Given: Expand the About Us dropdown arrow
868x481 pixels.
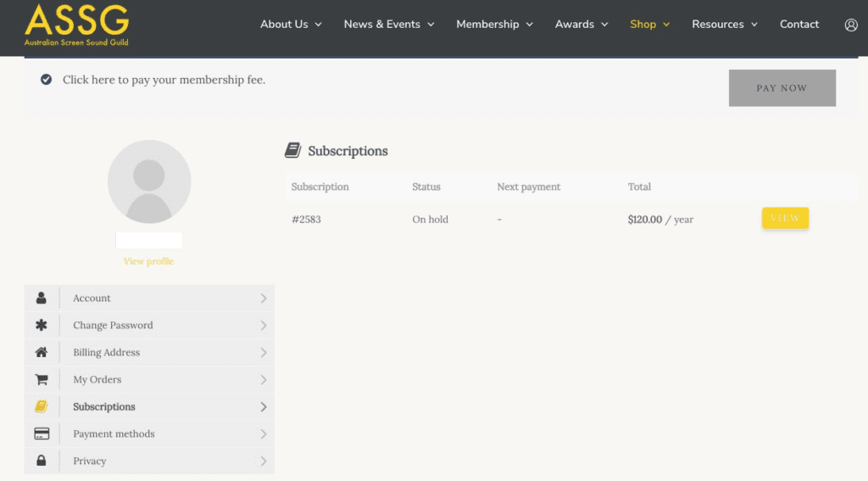Looking at the screenshot, I should tap(319, 25).
